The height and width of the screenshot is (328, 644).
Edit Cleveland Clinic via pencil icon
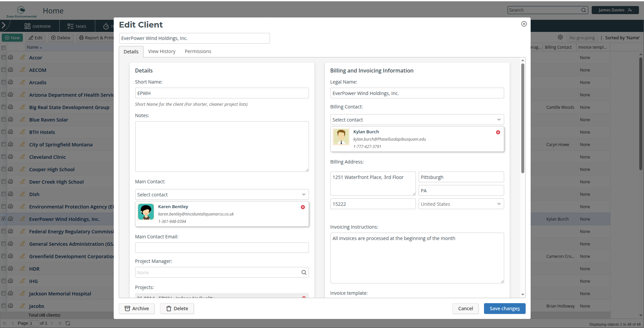(22, 157)
